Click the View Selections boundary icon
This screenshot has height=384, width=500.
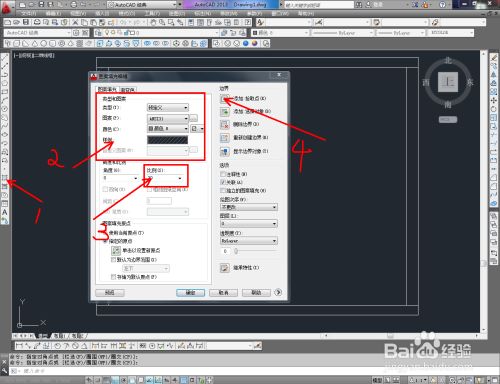225,152
